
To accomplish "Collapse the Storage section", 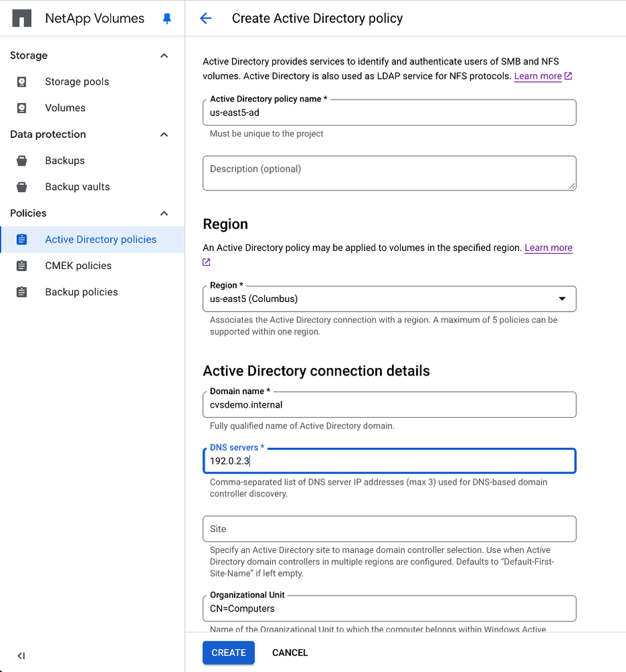I will coord(164,56).
